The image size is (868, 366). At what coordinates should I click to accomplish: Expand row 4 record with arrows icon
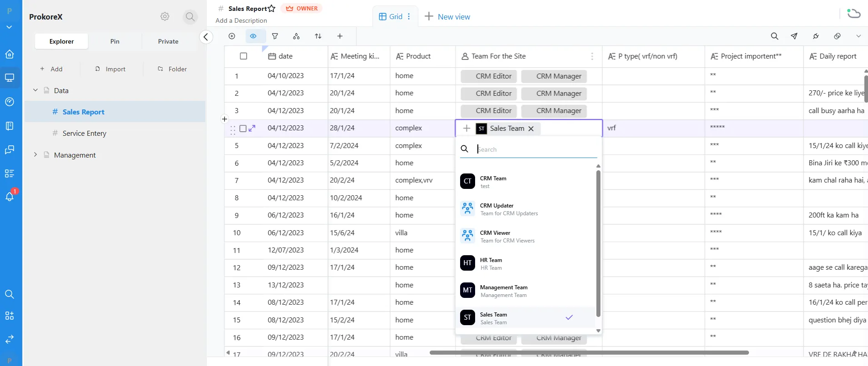pos(252,128)
